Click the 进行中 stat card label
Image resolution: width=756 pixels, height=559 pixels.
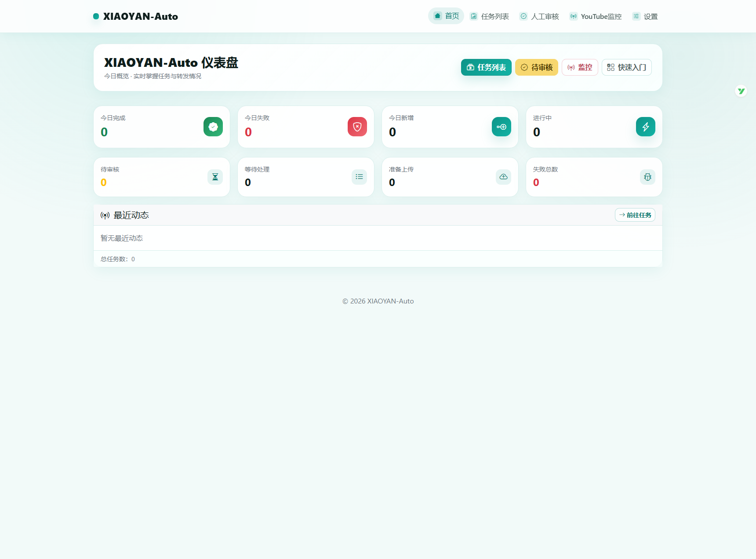542,118
